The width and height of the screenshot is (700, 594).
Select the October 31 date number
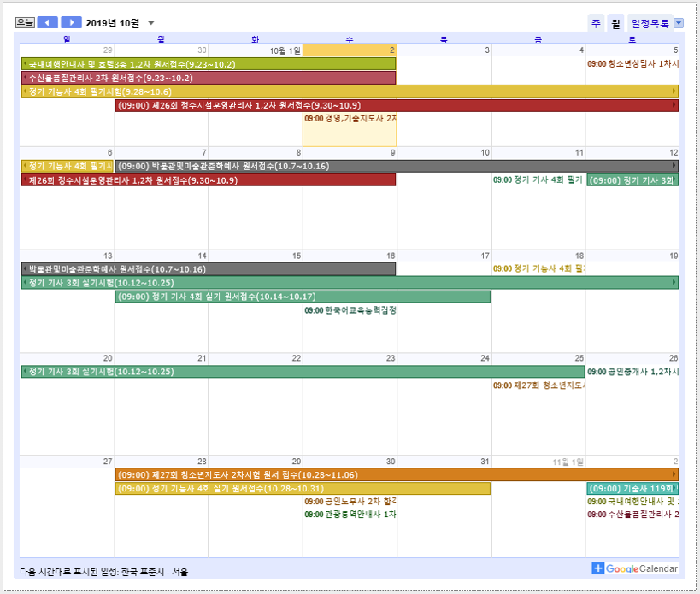click(484, 462)
